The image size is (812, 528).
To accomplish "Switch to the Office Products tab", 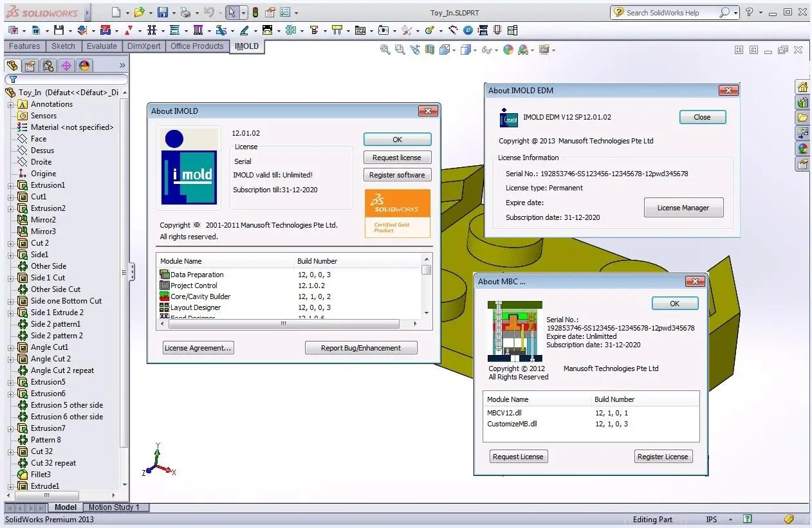I will [197, 46].
